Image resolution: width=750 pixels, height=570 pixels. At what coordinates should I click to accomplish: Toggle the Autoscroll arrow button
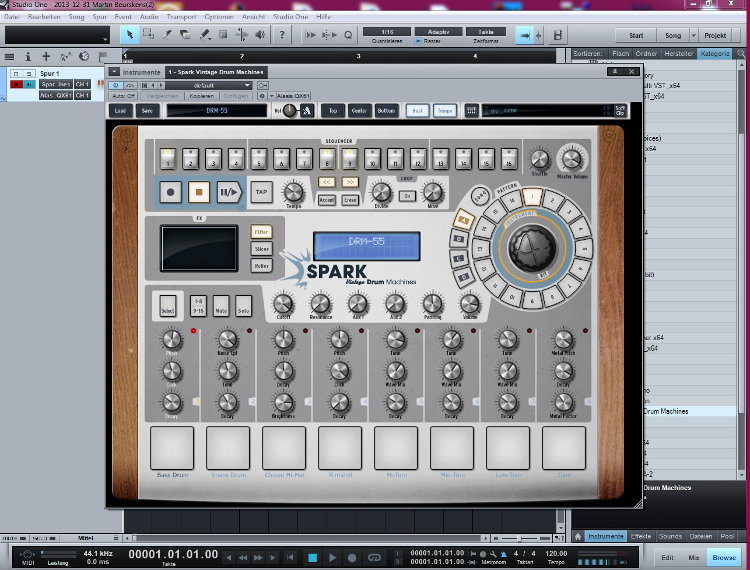coord(525,35)
